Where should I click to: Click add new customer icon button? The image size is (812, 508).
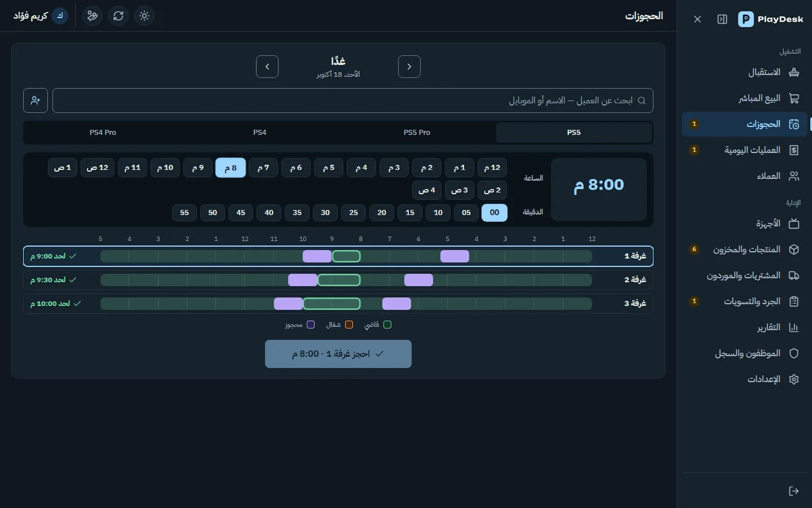36,100
